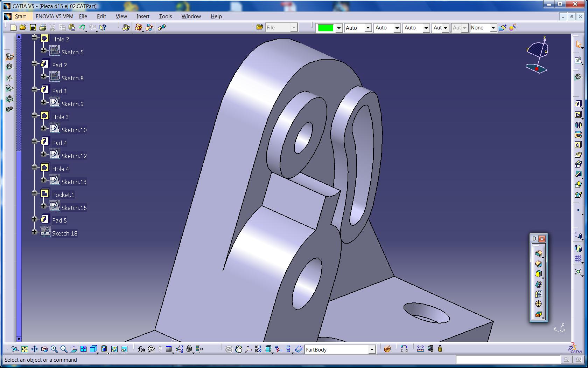588x368 pixels.
Task: Close the floating D.. toolbar
Action: click(542, 239)
